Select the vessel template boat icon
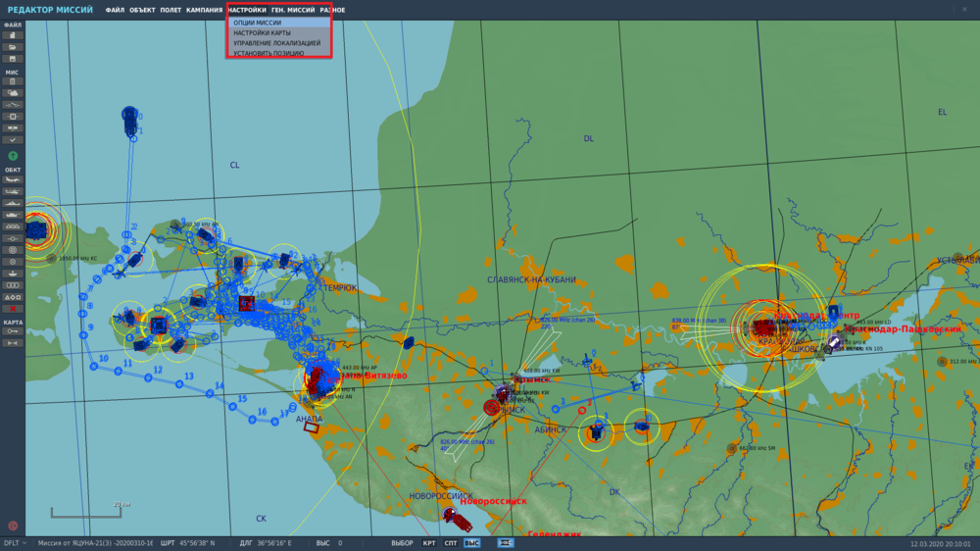This screenshot has width=980, height=551. point(13,274)
